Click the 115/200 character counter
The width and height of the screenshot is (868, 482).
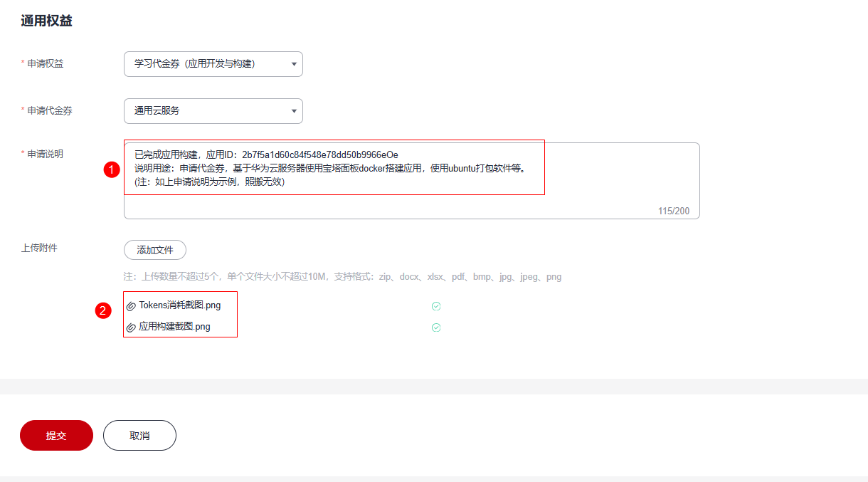tap(673, 211)
